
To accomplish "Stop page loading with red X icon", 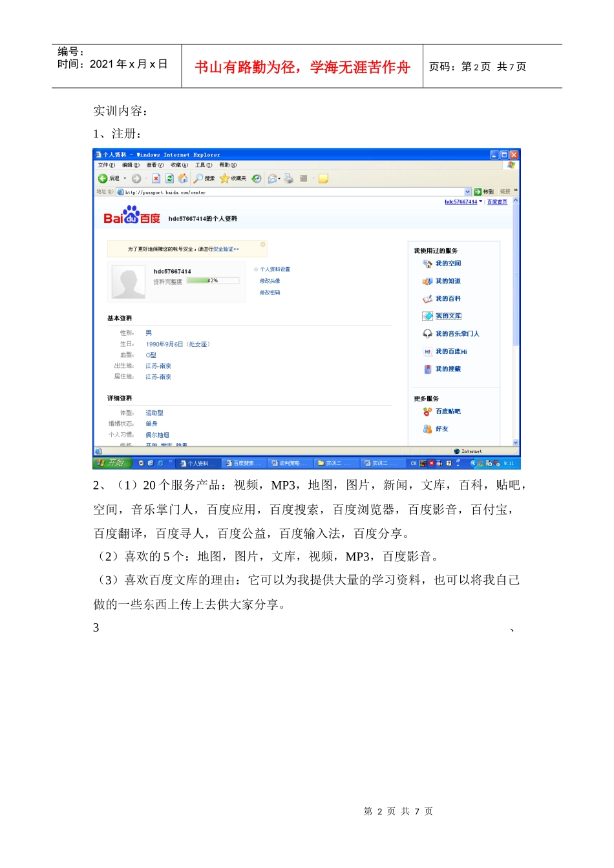I will coord(156,178).
